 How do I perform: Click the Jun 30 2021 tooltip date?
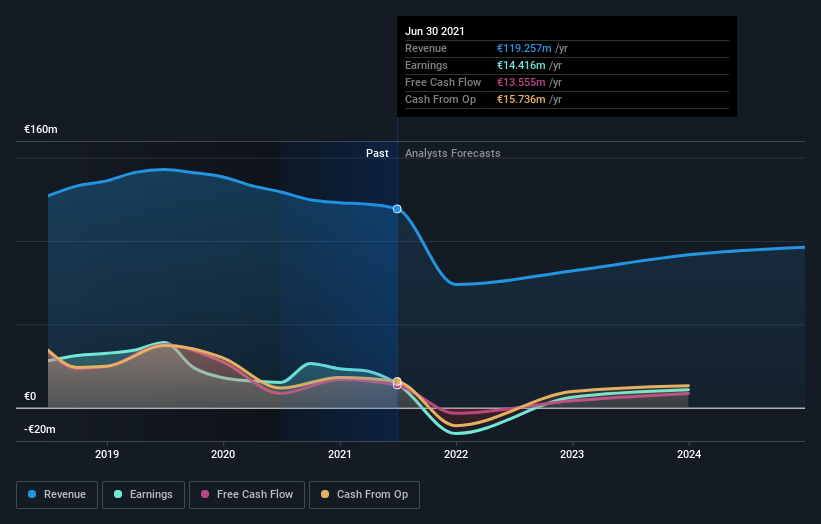click(435, 31)
